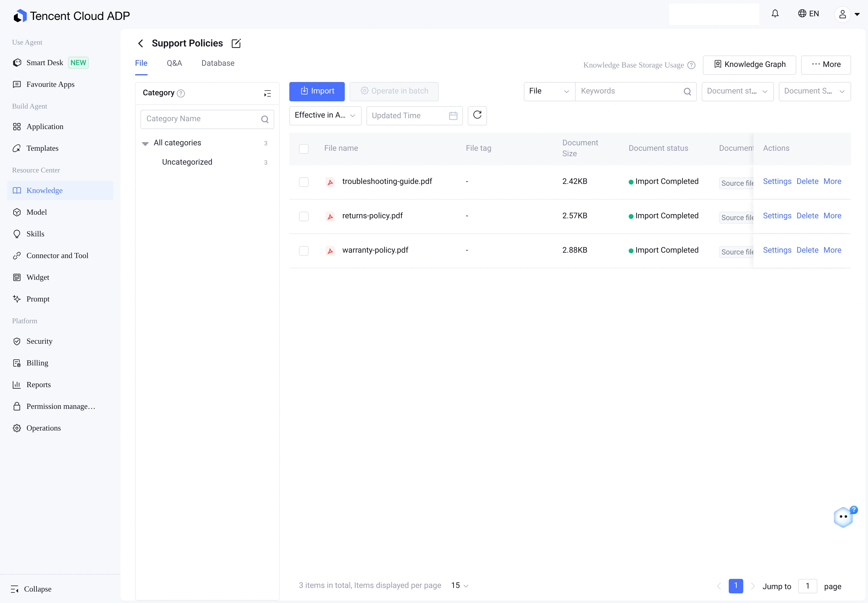Open the user account avatar menu
The height and width of the screenshot is (603, 868).
(x=847, y=14)
